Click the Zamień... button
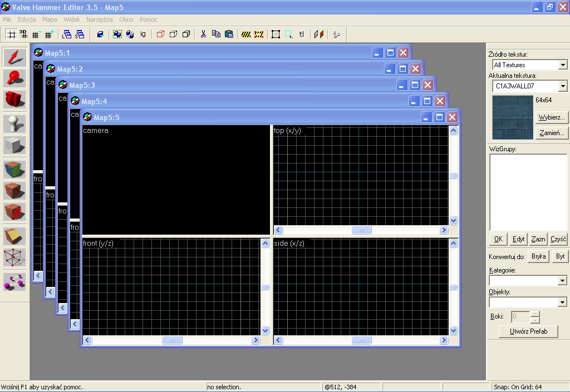Screen dimensions: 570x392 tap(552, 133)
